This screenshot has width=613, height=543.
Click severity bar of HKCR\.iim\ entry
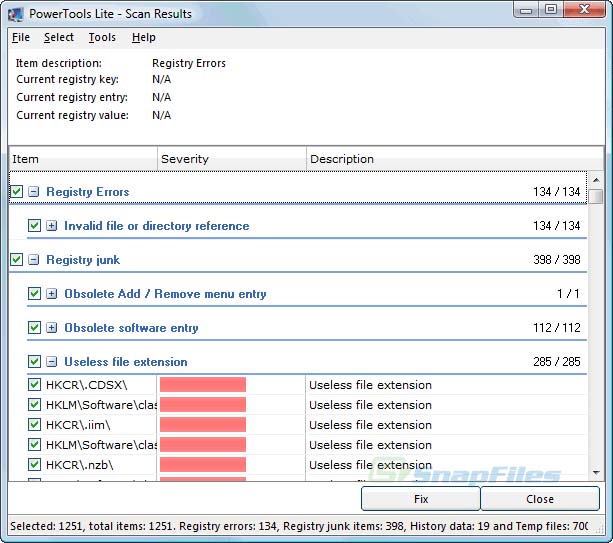pos(203,425)
